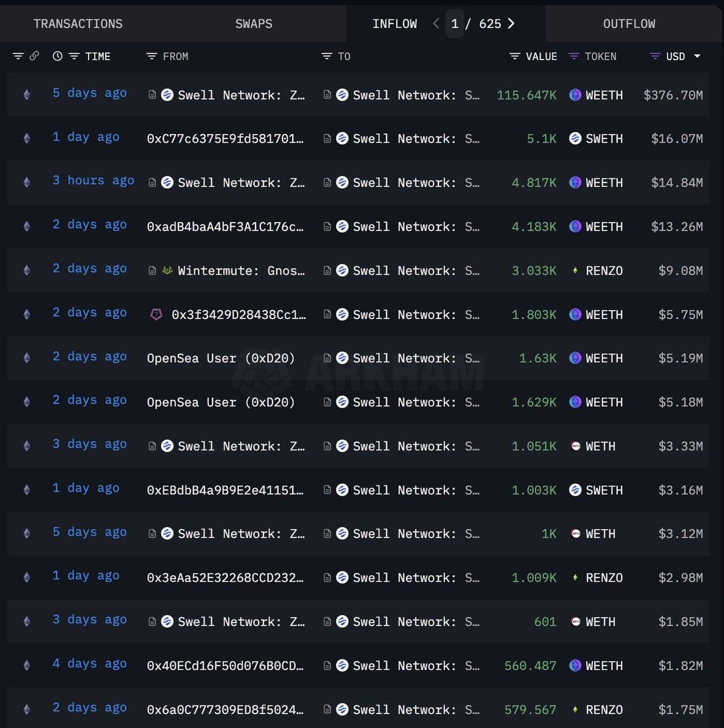Click the page number field showing 1

click(455, 24)
